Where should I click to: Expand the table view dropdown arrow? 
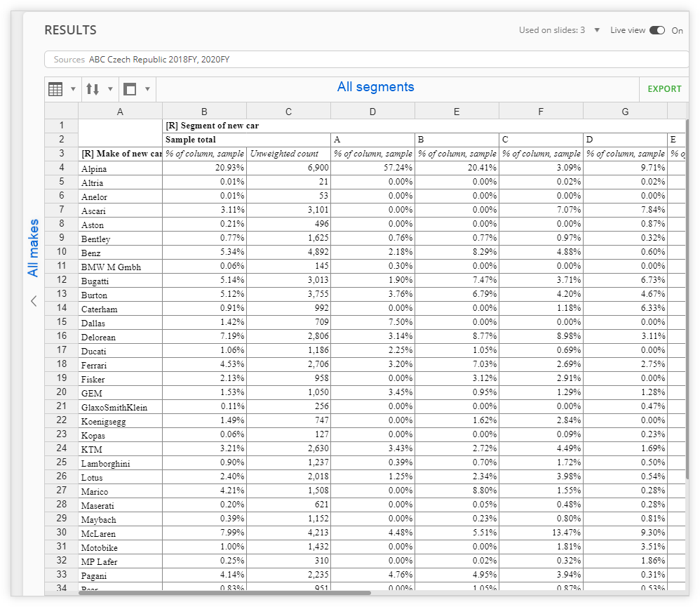coord(73,89)
